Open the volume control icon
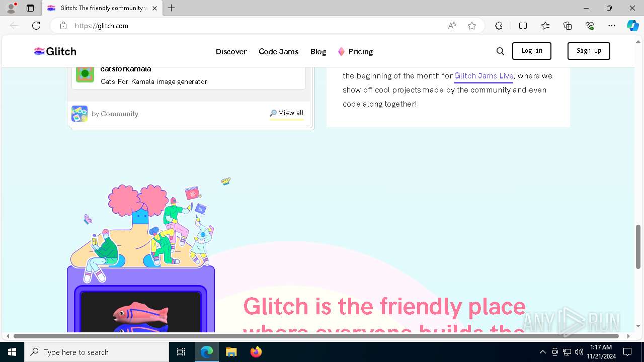Image resolution: width=644 pixels, height=362 pixels. point(579,352)
